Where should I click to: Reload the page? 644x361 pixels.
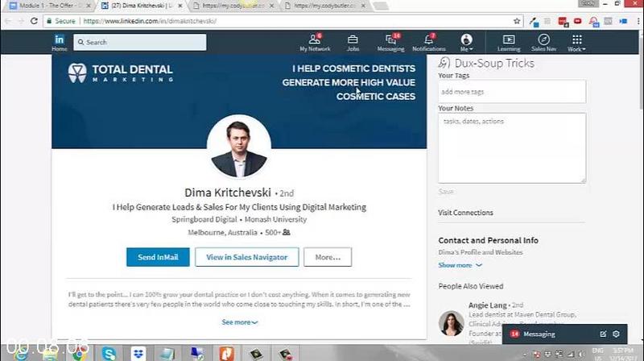[x=34, y=21]
